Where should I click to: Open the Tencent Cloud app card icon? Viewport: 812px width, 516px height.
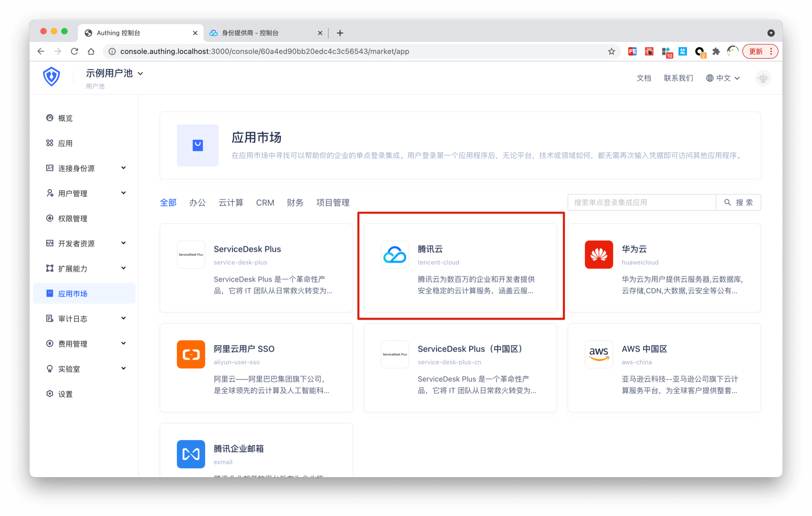(395, 255)
